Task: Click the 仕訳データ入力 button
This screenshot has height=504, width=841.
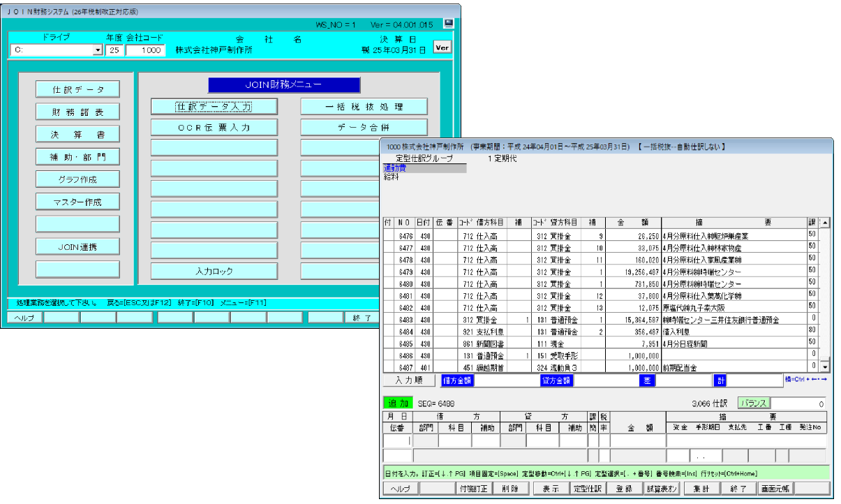Action: (214, 107)
